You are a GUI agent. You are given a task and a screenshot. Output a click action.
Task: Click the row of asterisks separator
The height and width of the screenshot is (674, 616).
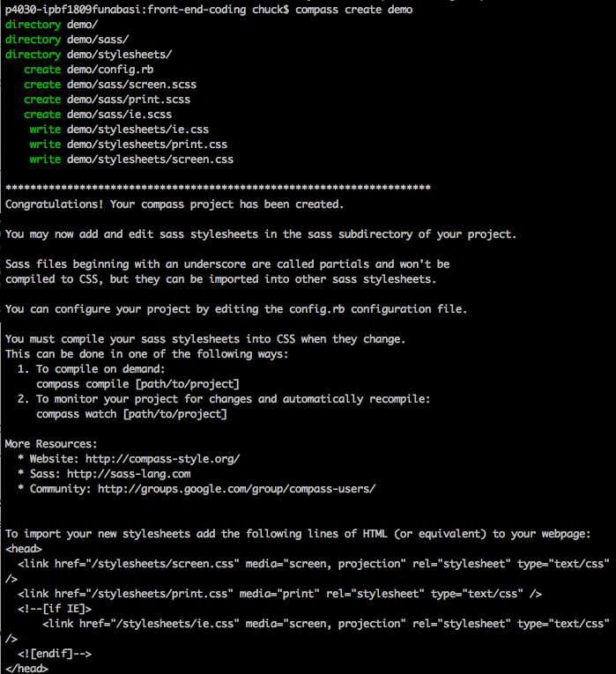point(218,188)
